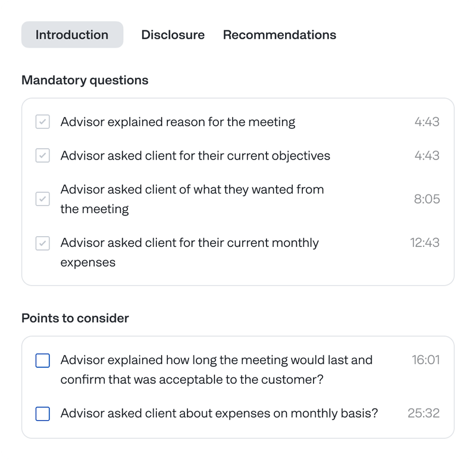Viewport: 476px width, 460px height.
Task: Select the Introduction tab
Action: 72,35
